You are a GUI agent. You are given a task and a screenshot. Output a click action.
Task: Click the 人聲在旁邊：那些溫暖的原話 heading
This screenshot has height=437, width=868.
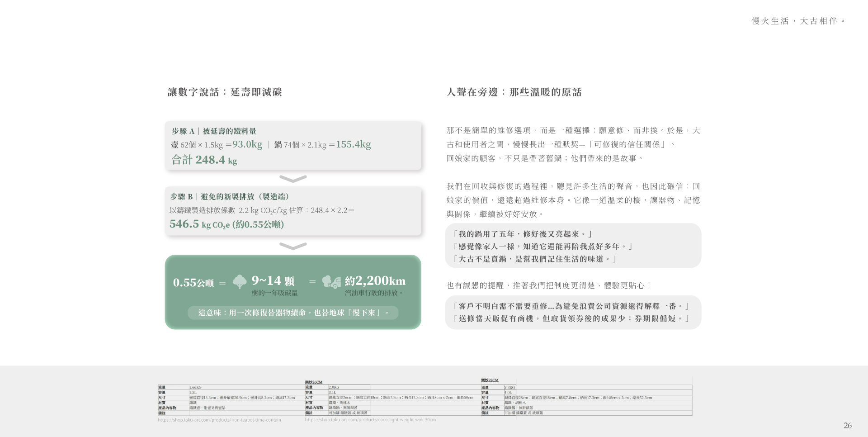coord(514,92)
